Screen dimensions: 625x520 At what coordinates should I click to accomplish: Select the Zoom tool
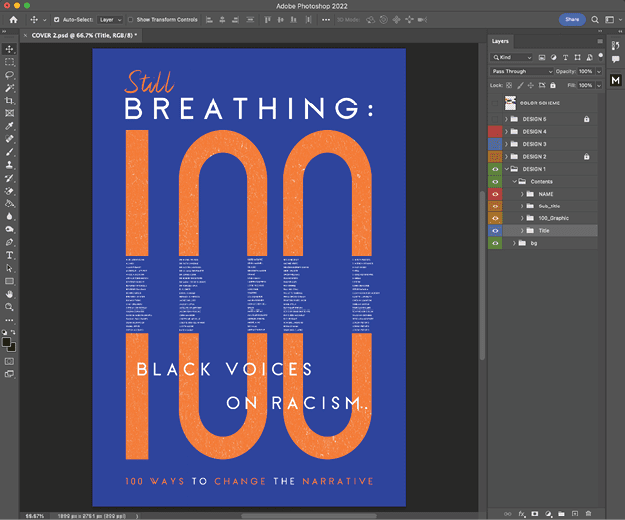coord(9,307)
